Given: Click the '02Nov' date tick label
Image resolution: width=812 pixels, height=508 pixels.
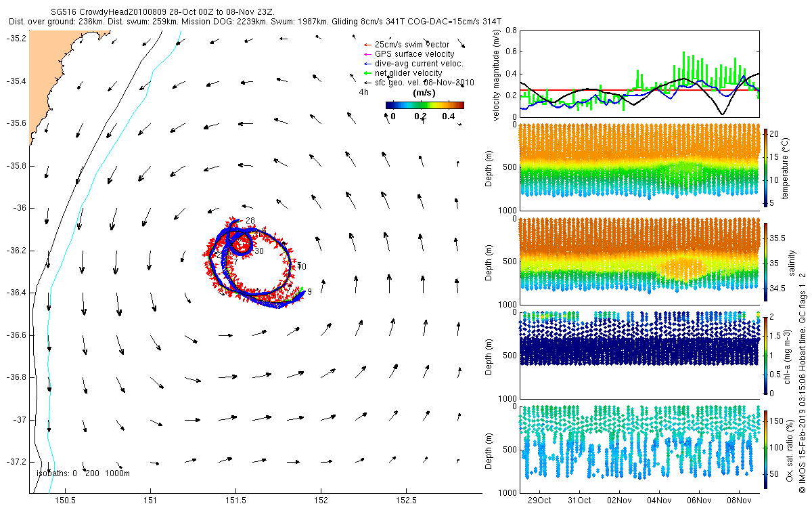Looking at the screenshot, I should [x=619, y=501].
